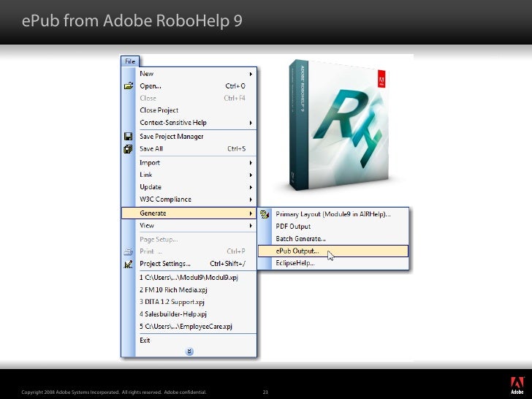Expand the New submenu arrow

click(x=251, y=74)
